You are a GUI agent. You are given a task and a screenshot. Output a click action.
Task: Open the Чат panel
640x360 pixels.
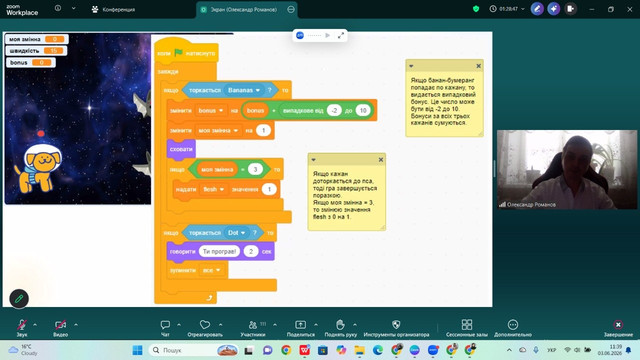165,328
